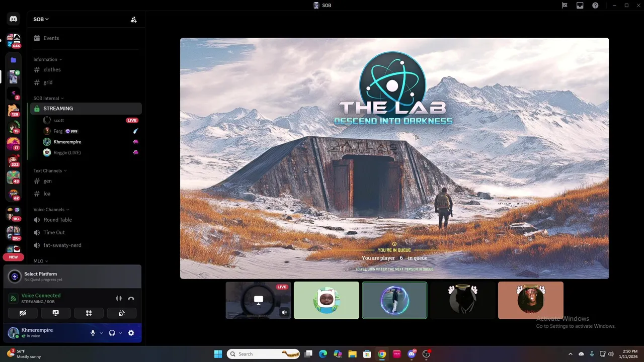Collapse the Information category
Screen dimensions: 644x362
coord(48,59)
